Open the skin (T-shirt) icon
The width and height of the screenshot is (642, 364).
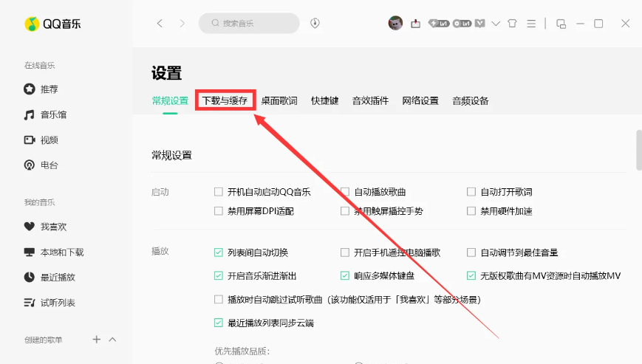pyautogui.click(x=513, y=23)
